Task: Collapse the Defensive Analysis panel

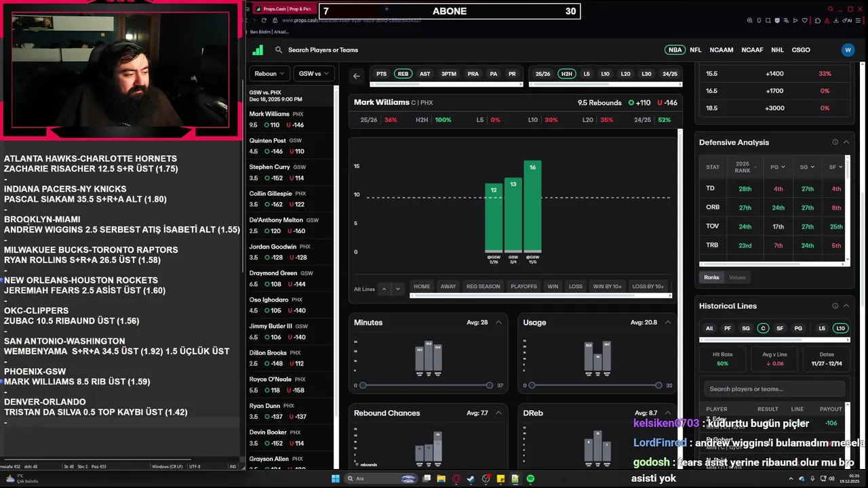Action: click(846, 142)
